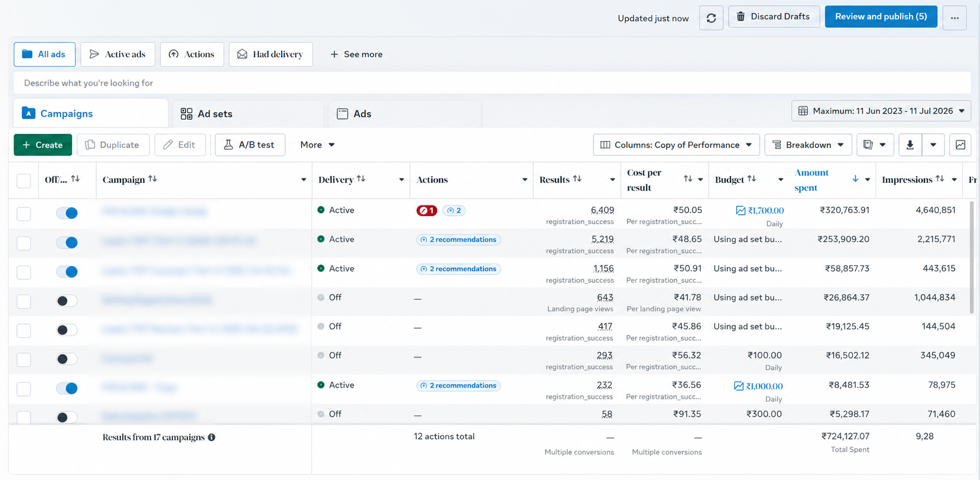Open the Campaign column options caret
Image resolution: width=980 pixels, height=480 pixels.
304,180
